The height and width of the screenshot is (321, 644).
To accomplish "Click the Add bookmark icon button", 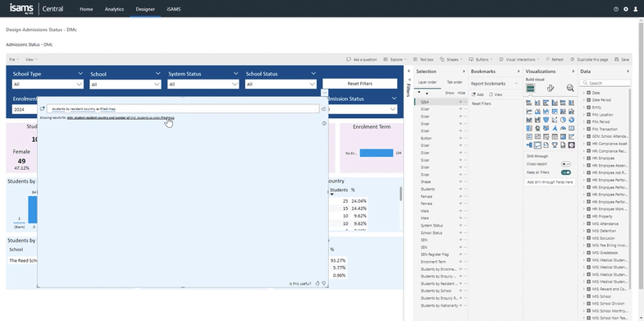I will [x=477, y=94].
